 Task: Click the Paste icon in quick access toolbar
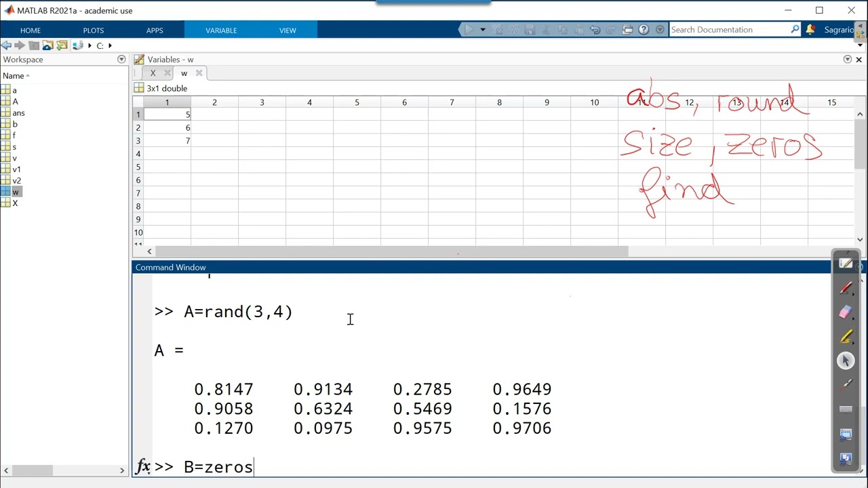pyautogui.click(x=578, y=30)
